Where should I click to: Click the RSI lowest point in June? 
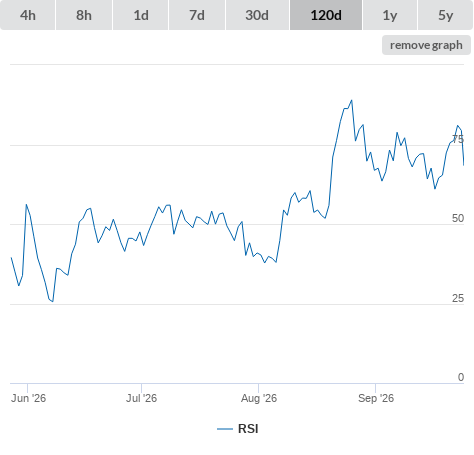pyautogui.click(x=53, y=302)
